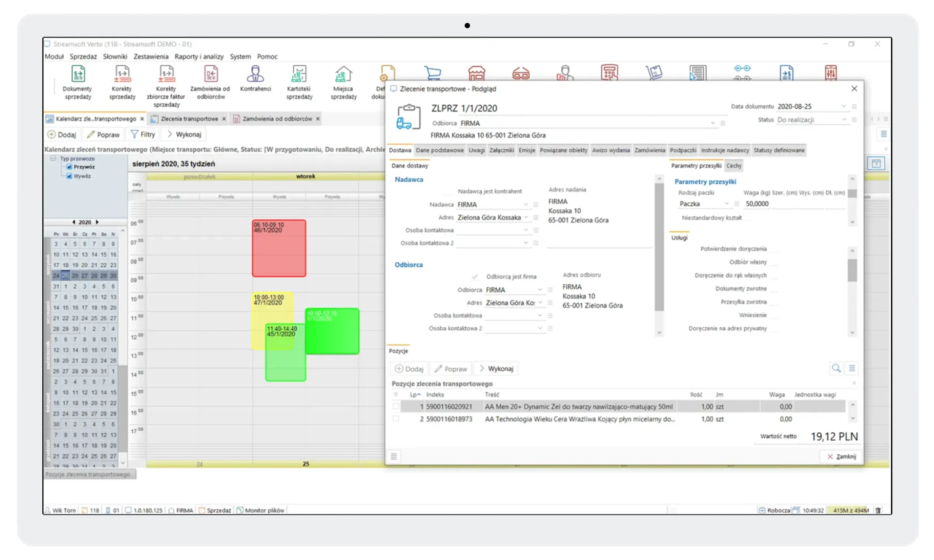Uncheck the Wywóz transport type
The width and height of the screenshot is (934, 560).
69,176
